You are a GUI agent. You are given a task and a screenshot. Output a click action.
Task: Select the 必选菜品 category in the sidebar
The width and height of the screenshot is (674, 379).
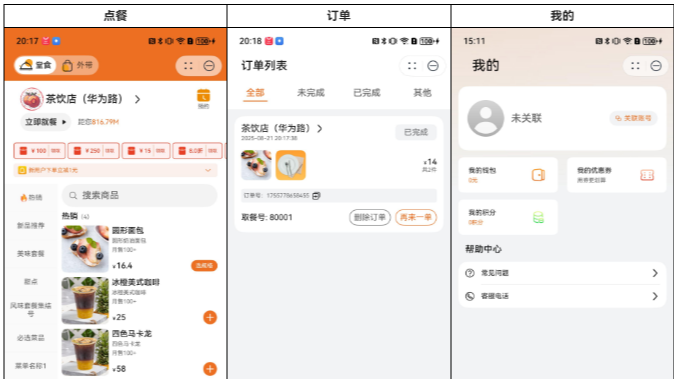point(31,338)
